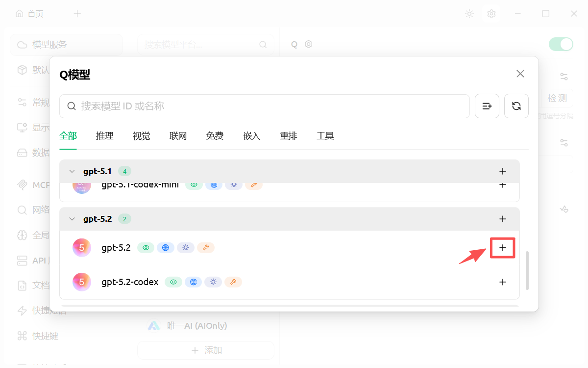Open a new tab with the plus icon
This screenshot has width=588, height=368.
coord(77,14)
